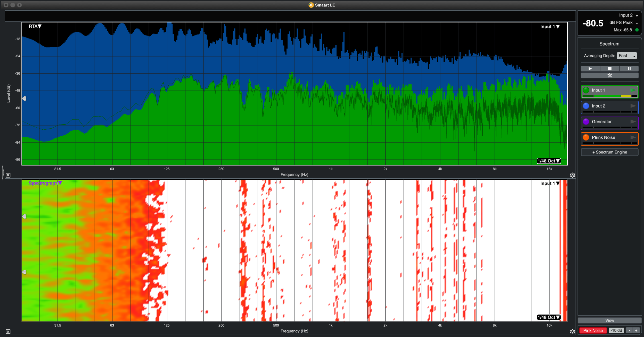The width and height of the screenshot is (644, 337).
Task: Toggle run arrow for Input 2 engine
Action: pos(633,106)
